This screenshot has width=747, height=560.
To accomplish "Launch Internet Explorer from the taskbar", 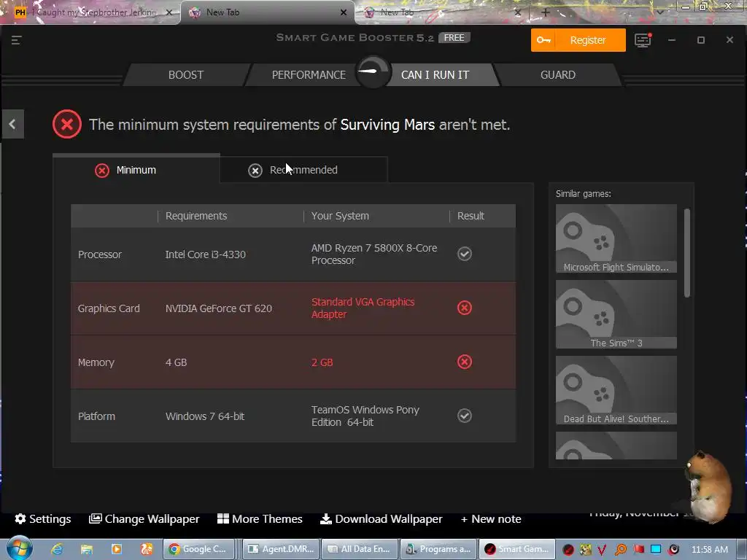I will point(57,549).
